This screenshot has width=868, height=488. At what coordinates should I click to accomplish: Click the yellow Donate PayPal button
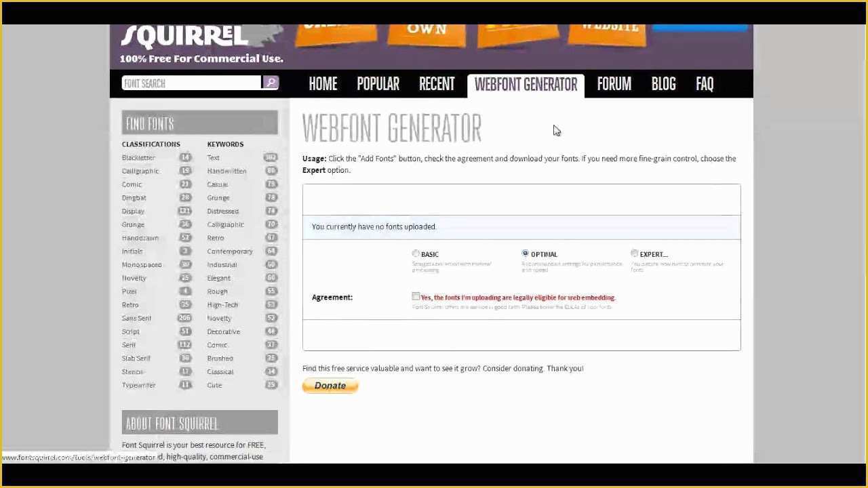tap(330, 386)
